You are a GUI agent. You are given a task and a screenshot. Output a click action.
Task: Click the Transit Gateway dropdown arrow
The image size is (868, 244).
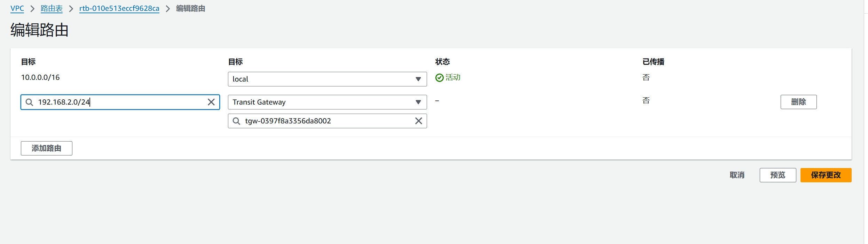point(418,102)
